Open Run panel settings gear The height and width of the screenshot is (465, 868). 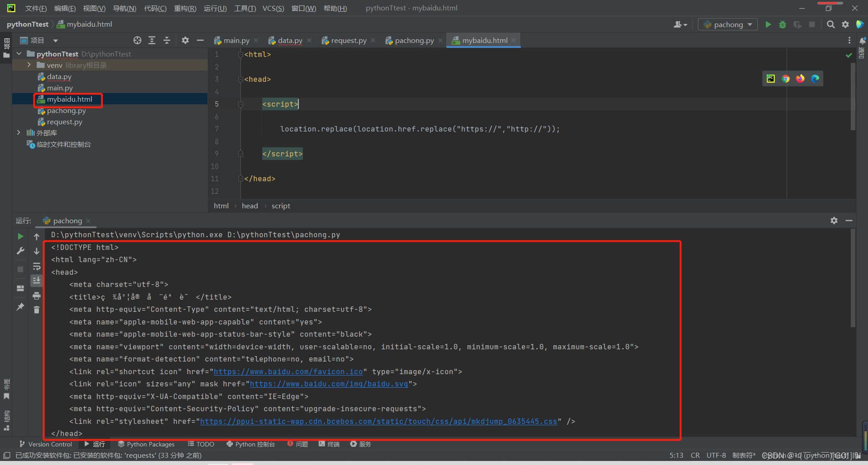tap(834, 221)
